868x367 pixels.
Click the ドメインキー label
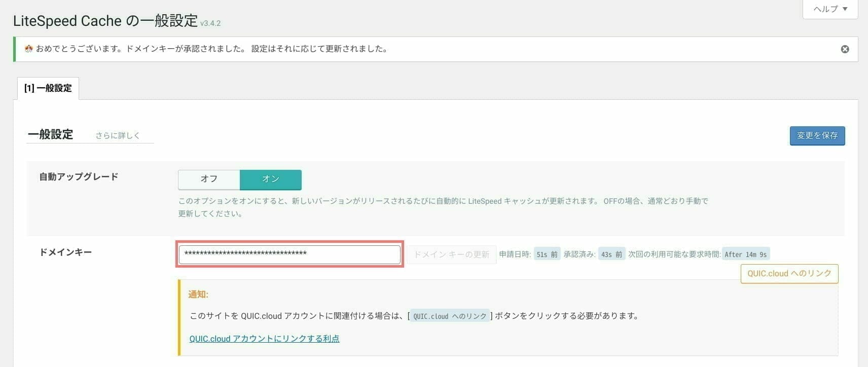[65, 252]
